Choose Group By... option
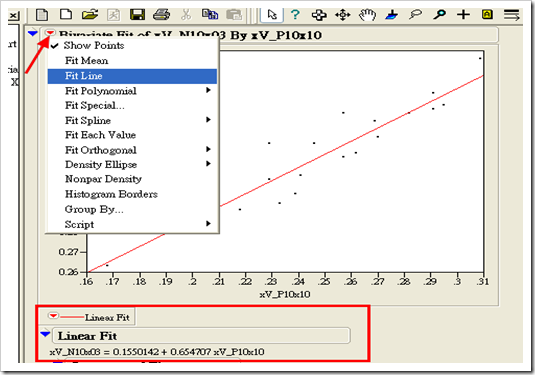535x375 pixels. [132, 209]
